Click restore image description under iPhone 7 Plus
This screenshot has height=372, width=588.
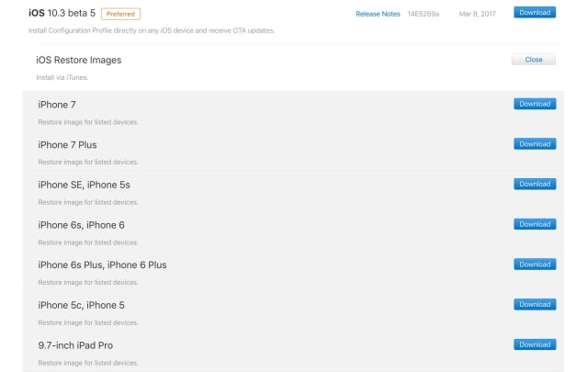tap(88, 162)
